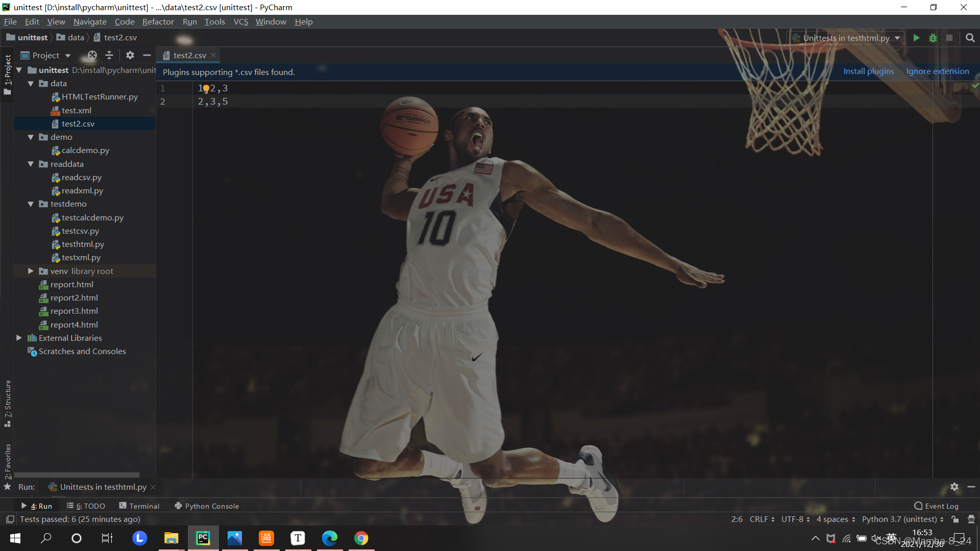The image size is (980, 551).
Task: Hide the Project tool window
Action: tap(147, 55)
